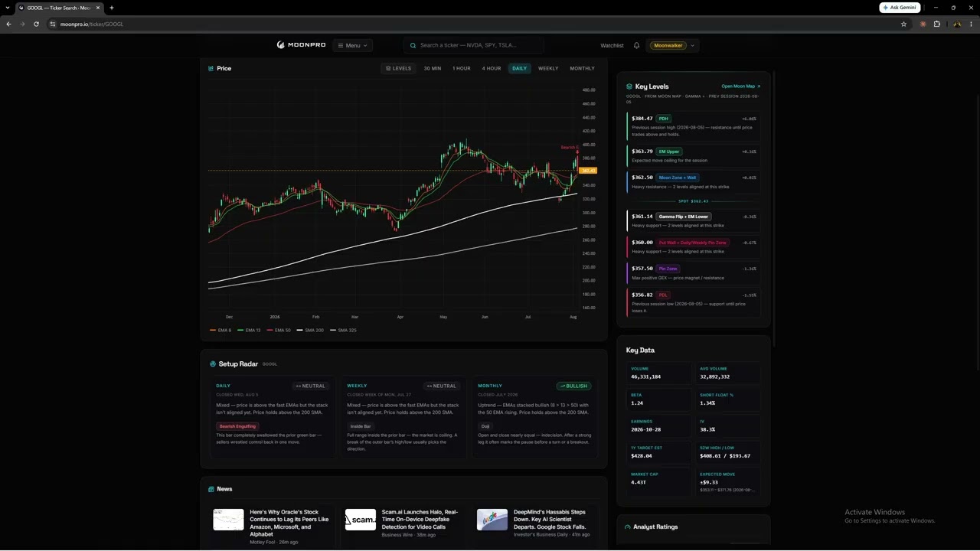Open the Watchlist link
The image size is (980, 551).
(612, 45)
